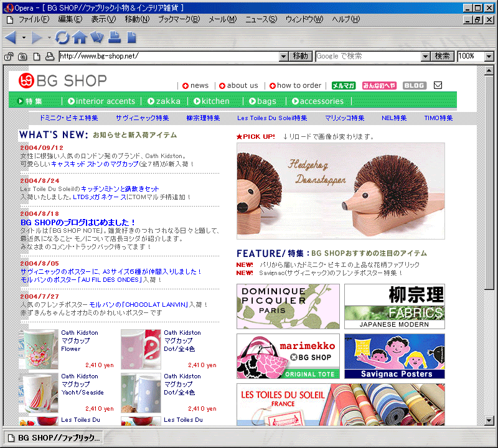
Task: Open the Les Toiles Du Soleil特集 link
Action: pos(272,118)
